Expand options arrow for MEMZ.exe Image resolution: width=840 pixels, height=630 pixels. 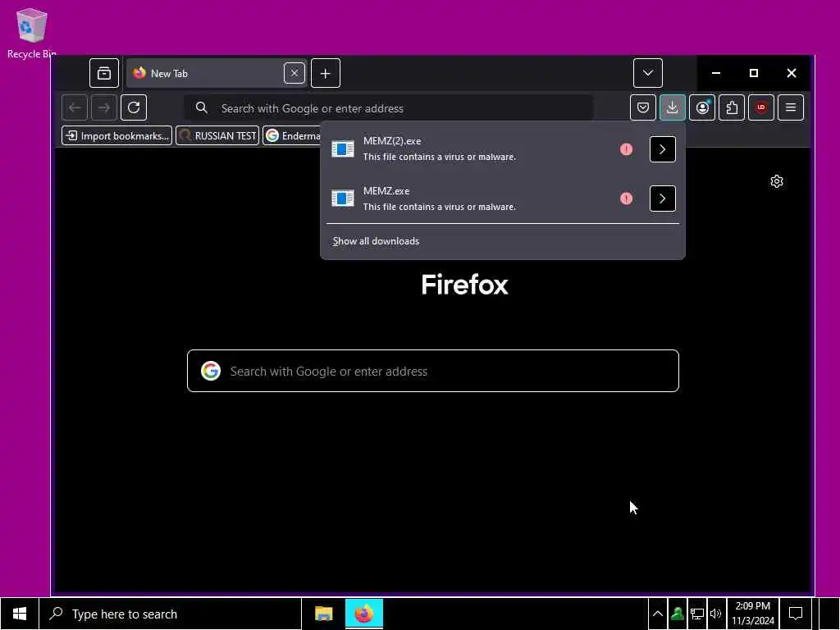pos(662,199)
